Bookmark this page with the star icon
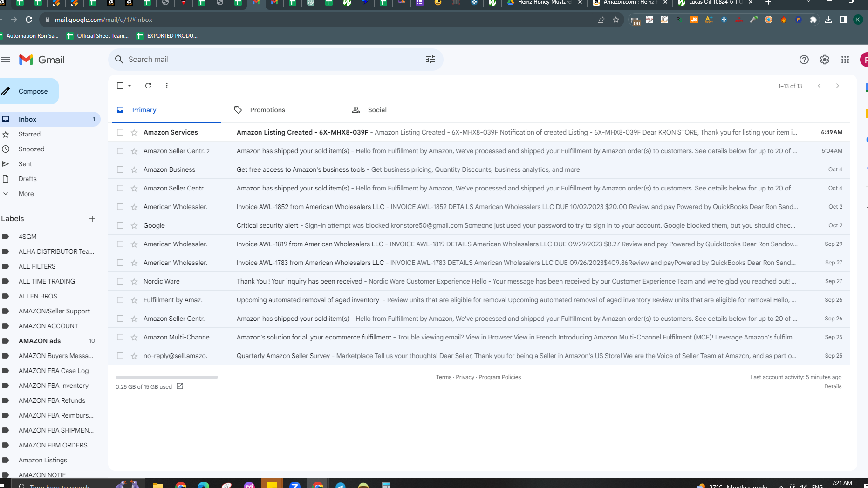 tap(616, 20)
